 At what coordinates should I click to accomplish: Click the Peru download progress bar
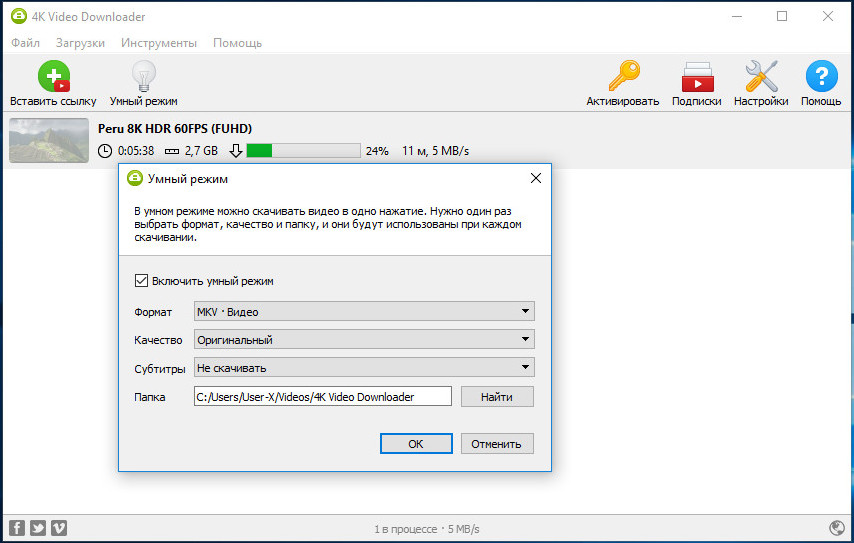click(303, 151)
